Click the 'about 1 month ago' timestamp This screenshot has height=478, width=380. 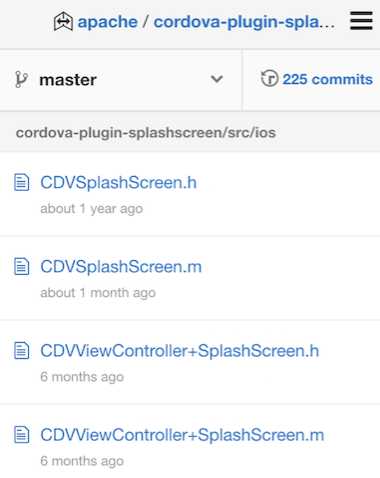98,293
